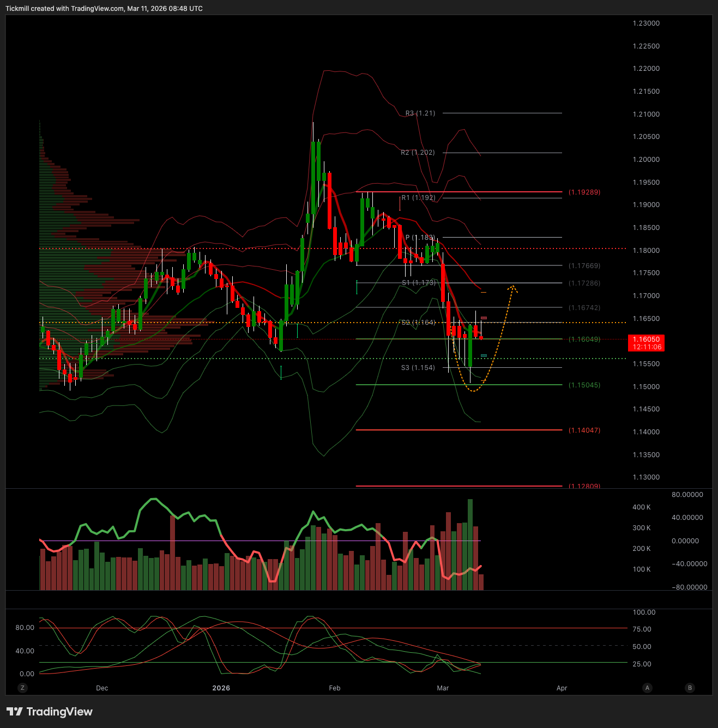718x728 pixels.
Task: Click the countdown timer 12:11:06
Action: (x=647, y=347)
